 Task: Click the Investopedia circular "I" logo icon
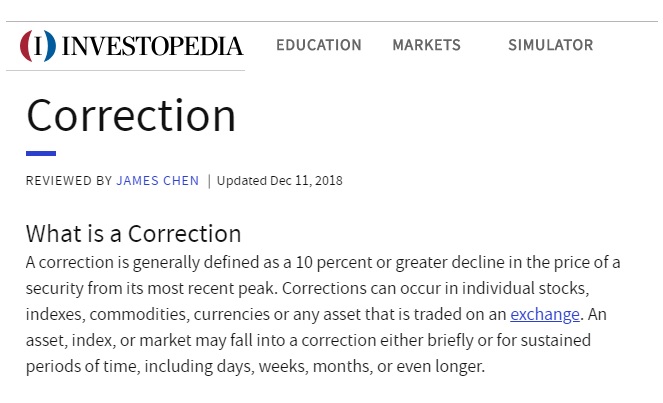coord(38,45)
